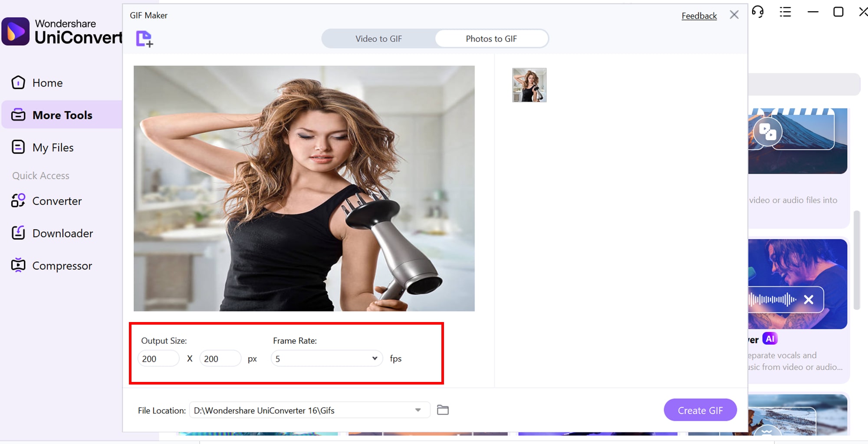Minimize the UniConverter window

tap(813, 12)
